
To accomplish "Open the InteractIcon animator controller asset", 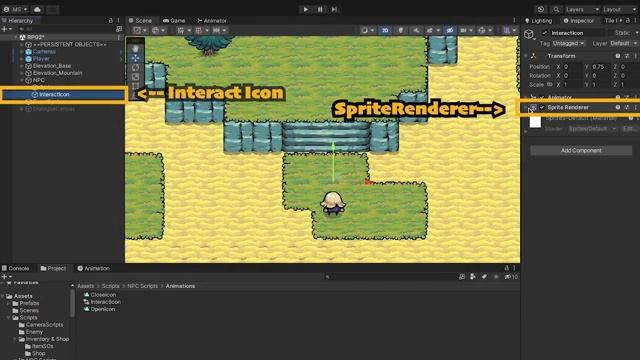I will pos(102,302).
